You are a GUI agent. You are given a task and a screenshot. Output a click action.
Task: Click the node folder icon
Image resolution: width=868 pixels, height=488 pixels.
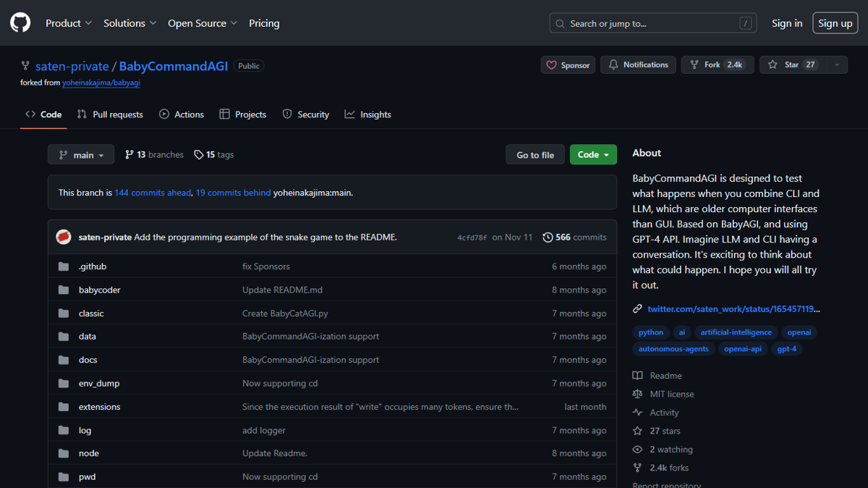[x=64, y=453]
